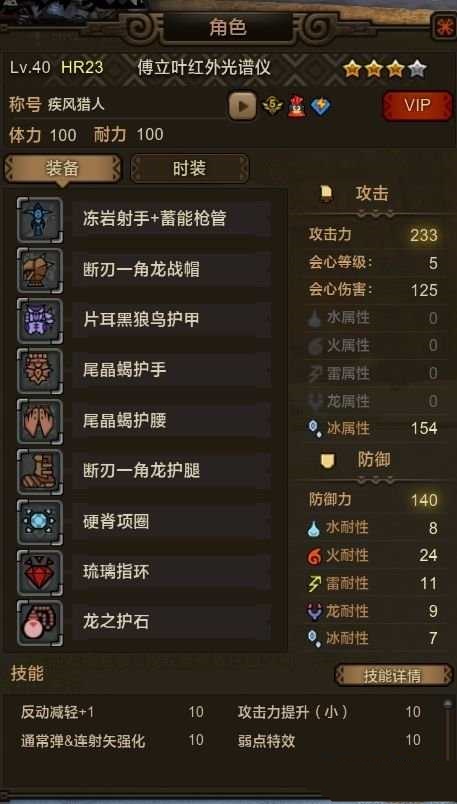Image resolution: width=457 pixels, height=804 pixels.
Task: Click the 冻岩射手 weapon slot icon
Action: click(40, 220)
